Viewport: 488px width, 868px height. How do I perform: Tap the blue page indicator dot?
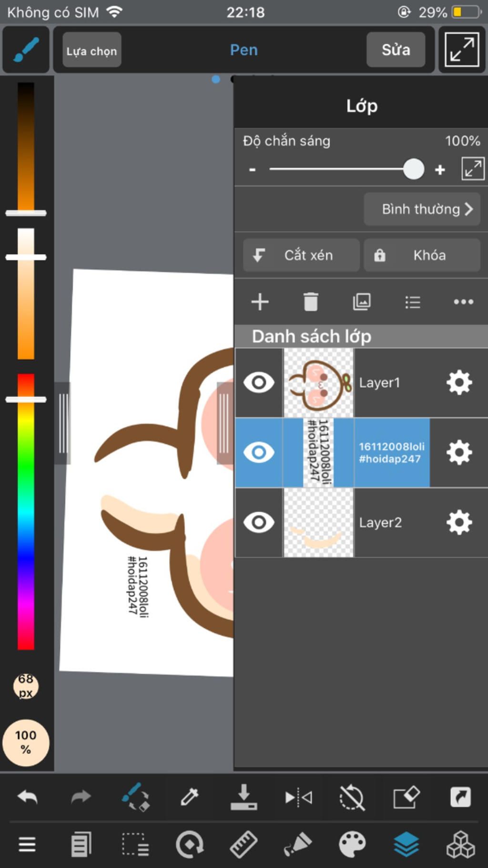point(216,79)
